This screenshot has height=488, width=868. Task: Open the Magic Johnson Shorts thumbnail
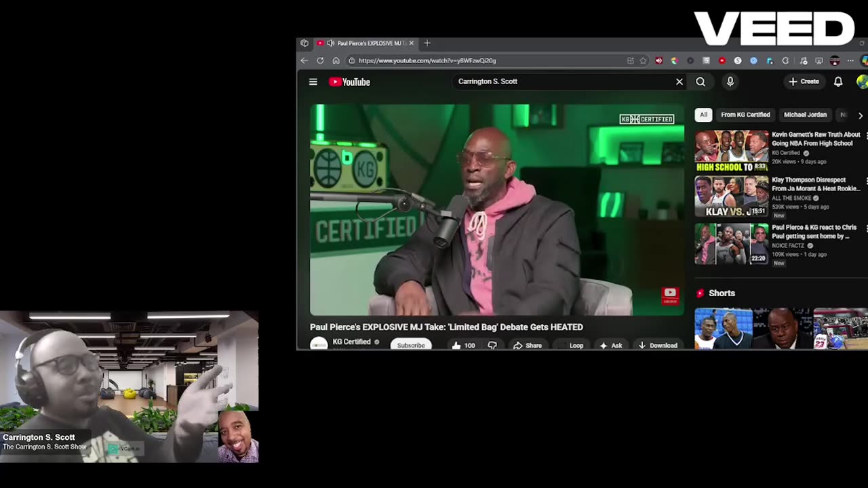pyautogui.click(x=783, y=329)
